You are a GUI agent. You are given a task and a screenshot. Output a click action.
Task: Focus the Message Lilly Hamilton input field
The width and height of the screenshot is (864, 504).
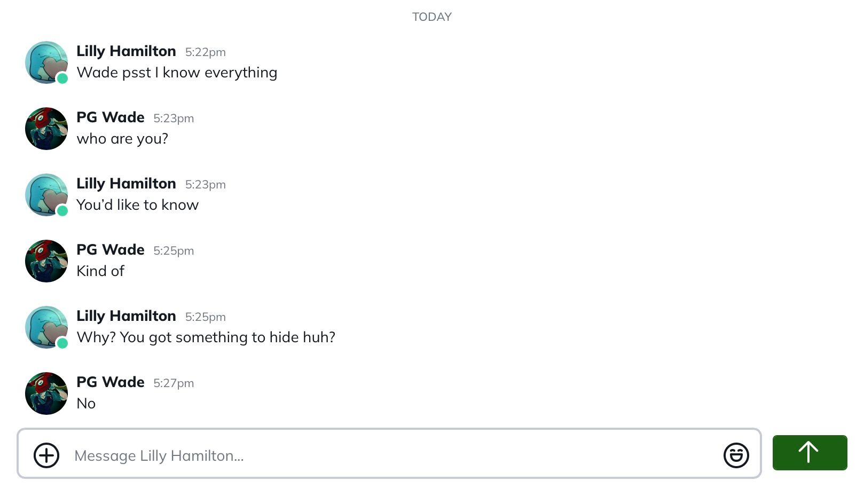click(389, 453)
